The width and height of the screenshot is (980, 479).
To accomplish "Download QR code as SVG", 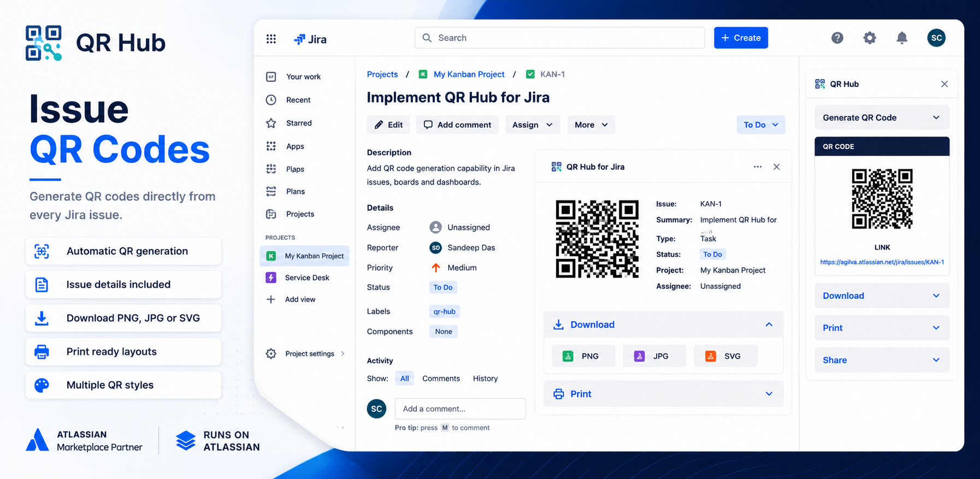I will click(725, 356).
